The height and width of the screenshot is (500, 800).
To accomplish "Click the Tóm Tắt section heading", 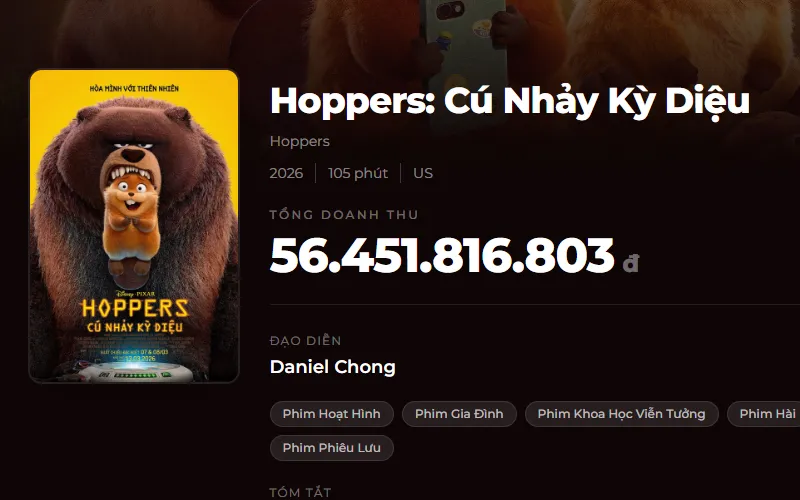I will (x=301, y=492).
